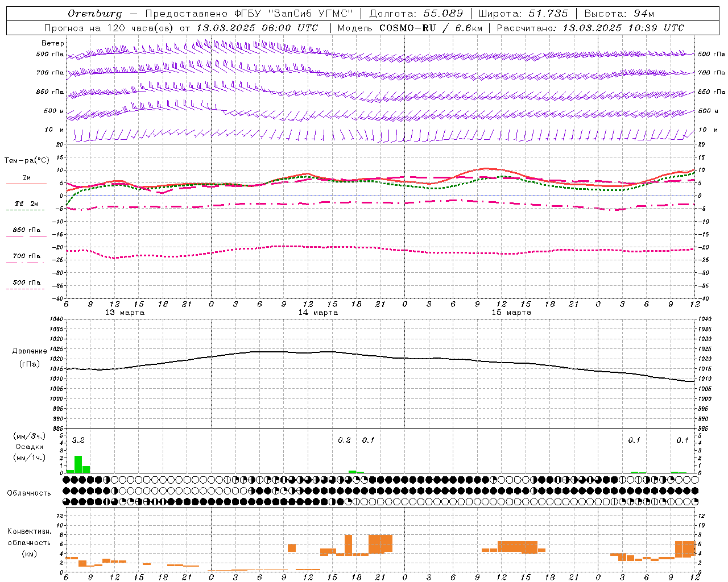Click the Прогноз на 120 часа(ов) text

(109, 28)
